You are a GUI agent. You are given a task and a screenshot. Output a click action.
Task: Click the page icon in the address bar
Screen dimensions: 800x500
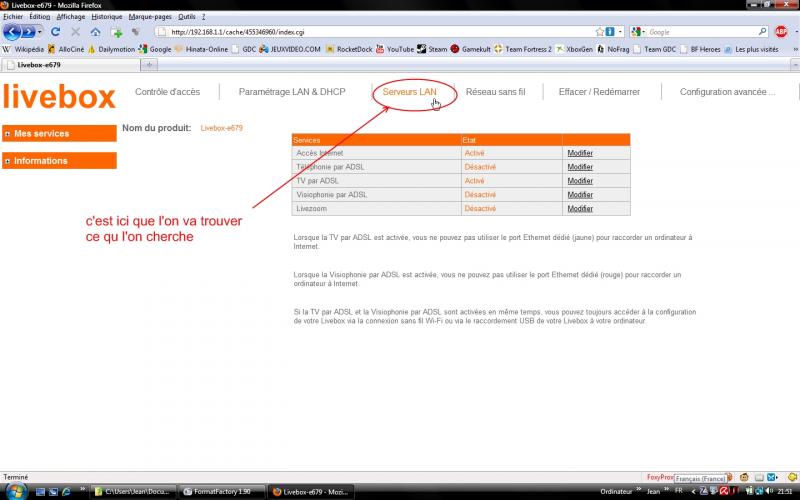click(x=162, y=32)
